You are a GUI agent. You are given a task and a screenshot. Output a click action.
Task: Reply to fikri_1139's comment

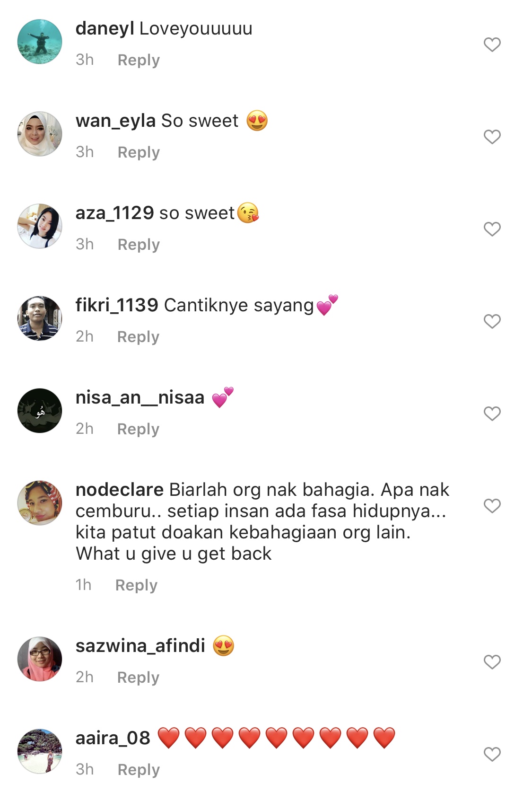pos(138,337)
